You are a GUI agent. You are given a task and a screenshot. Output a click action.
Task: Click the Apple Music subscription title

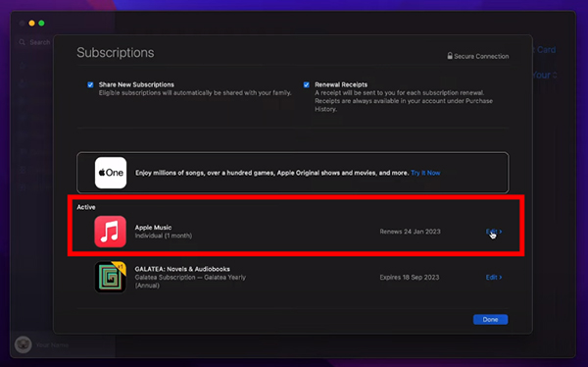tap(153, 228)
